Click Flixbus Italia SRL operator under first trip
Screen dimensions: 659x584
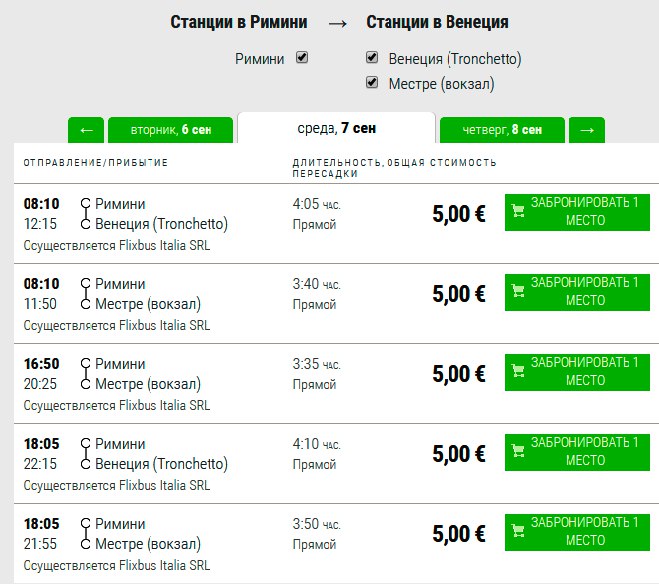pyautogui.click(x=164, y=245)
